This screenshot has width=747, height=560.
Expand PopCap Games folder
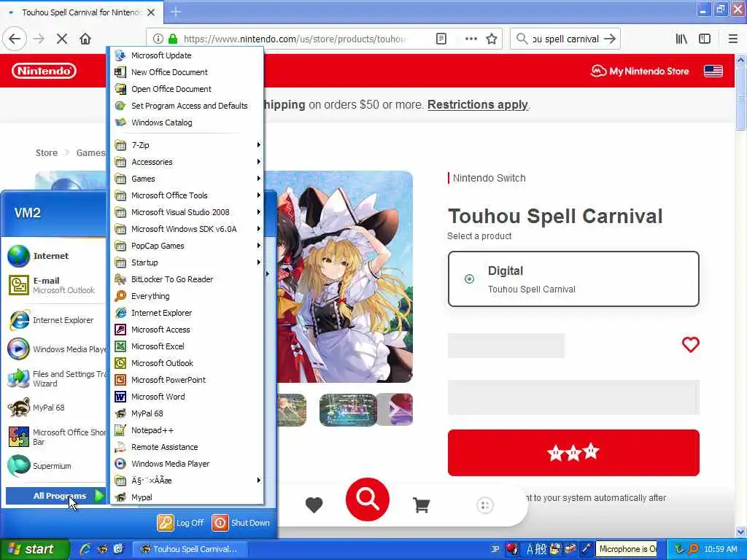(187, 246)
